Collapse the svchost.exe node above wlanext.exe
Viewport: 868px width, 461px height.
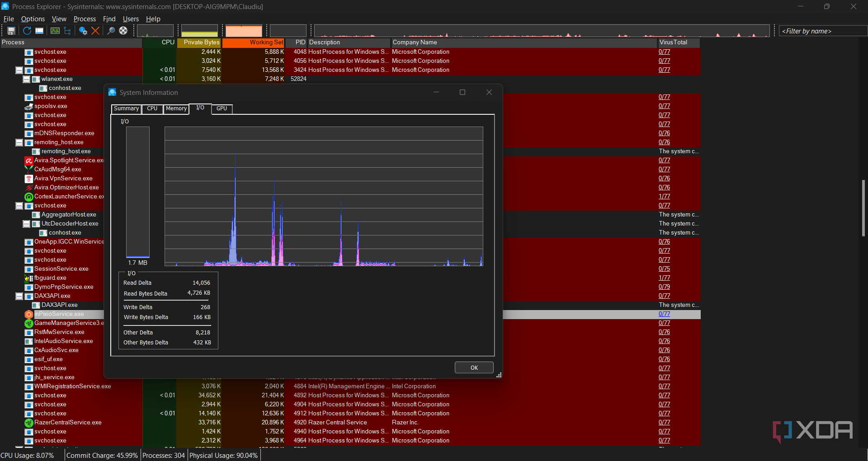[19, 70]
